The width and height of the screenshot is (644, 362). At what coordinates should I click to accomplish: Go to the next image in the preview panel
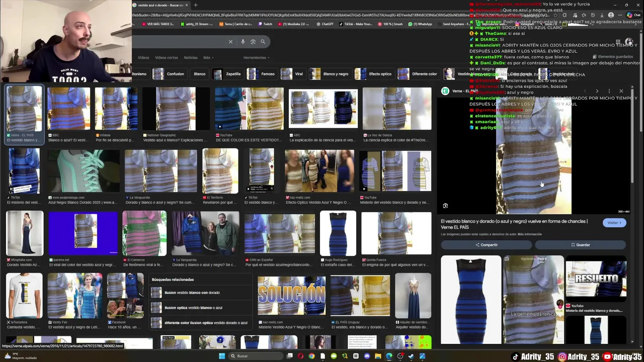pos(597,91)
